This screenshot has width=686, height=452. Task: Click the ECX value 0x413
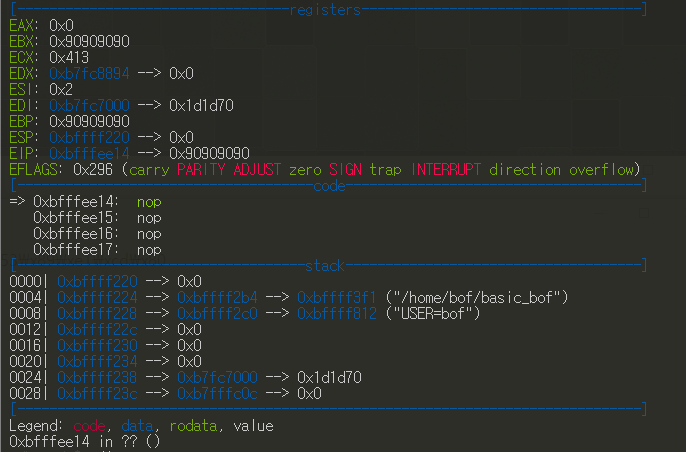(69, 57)
